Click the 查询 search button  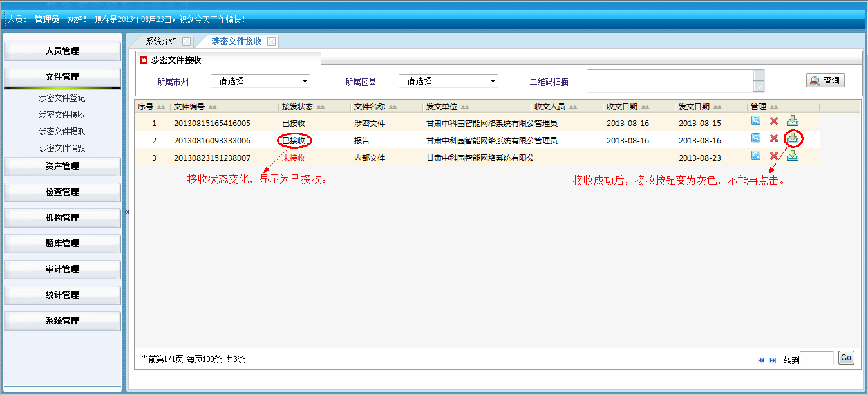pyautogui.click(x=825, y=80)
